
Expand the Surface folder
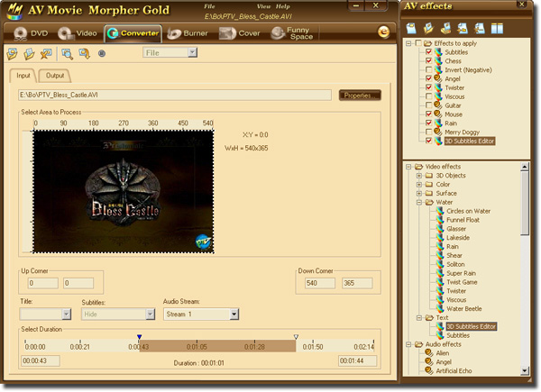pos(419,194)
